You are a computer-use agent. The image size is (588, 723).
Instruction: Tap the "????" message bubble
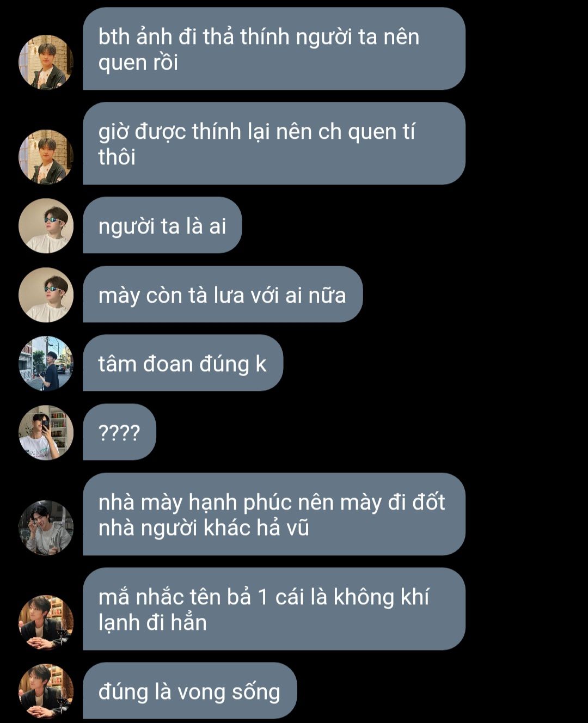(x=119, y=432)
